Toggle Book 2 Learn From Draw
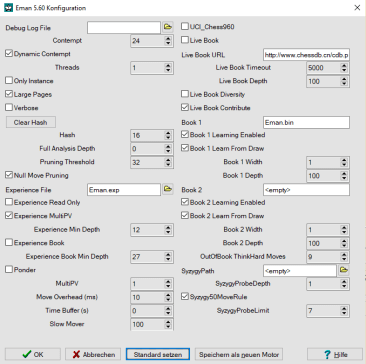The width and height of the screenshot is (366, 364). pyautogui.click(x=185, y=216)
